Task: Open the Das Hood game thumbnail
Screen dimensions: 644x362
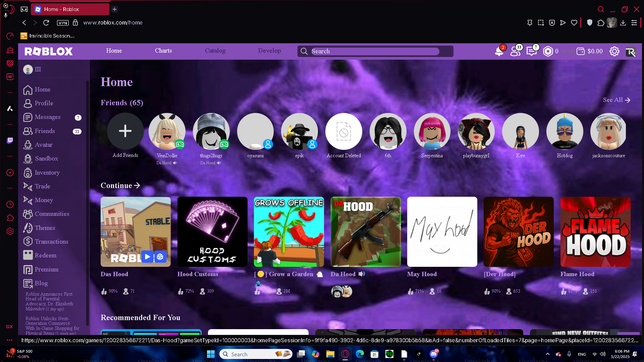Action: click(x=136, y=232)
